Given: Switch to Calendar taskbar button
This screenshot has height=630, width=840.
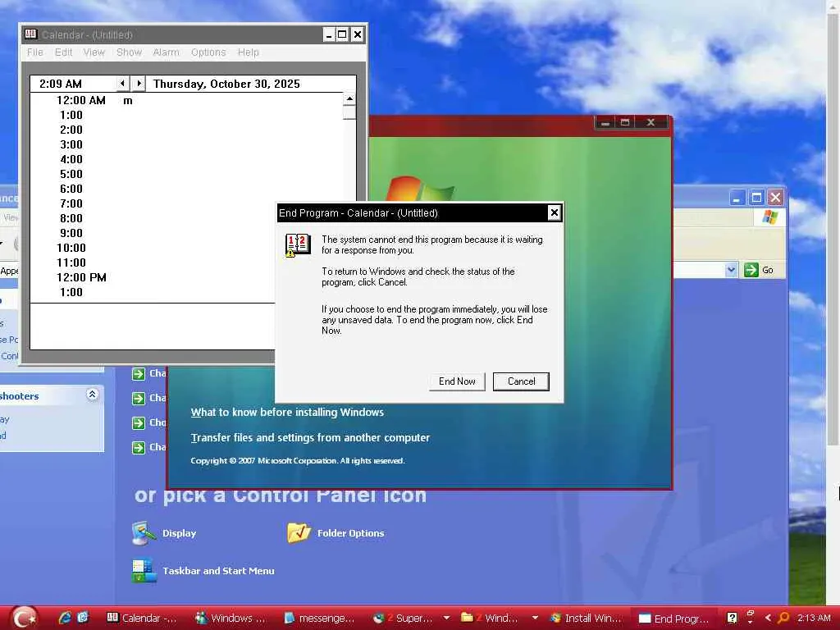Looking at the screenshot, I should (x=141, y=619).
